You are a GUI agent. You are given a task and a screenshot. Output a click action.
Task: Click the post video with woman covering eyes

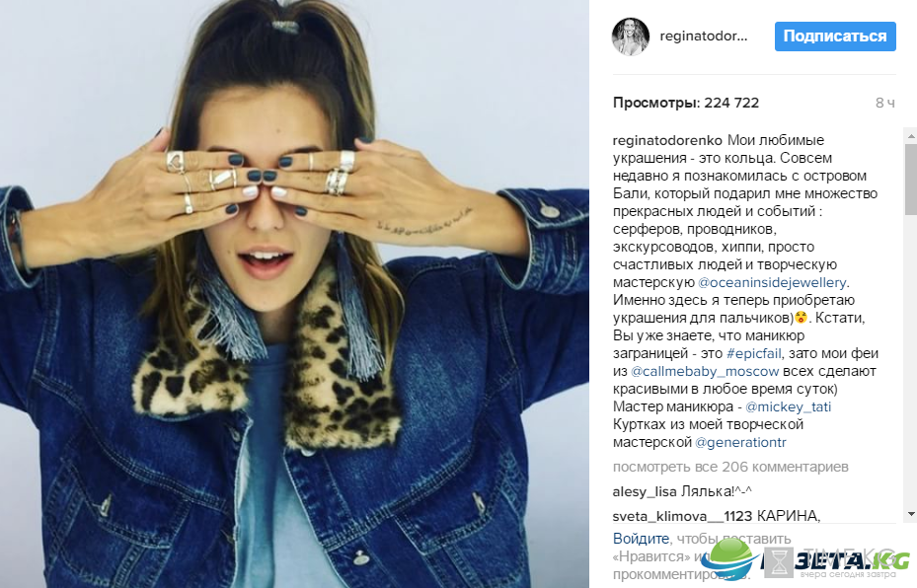(294, 294)
